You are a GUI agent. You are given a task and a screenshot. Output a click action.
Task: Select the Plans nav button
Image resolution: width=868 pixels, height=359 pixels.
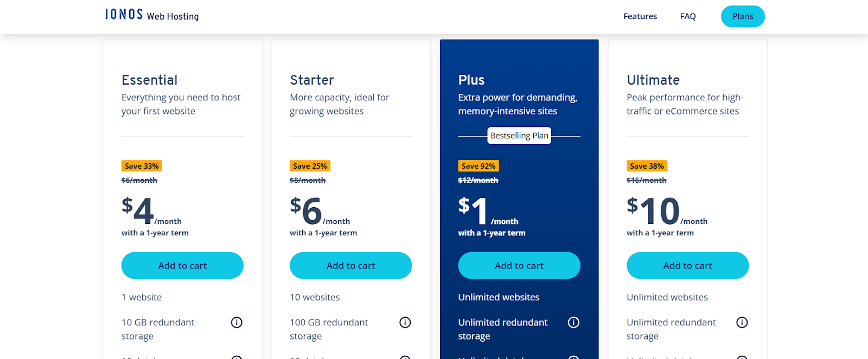pos(743,16)
